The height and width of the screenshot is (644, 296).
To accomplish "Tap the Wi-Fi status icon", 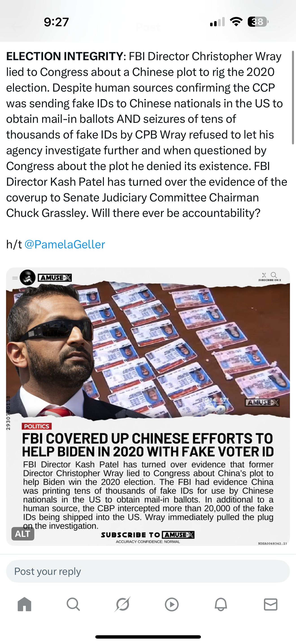I will tap(236, 22).
